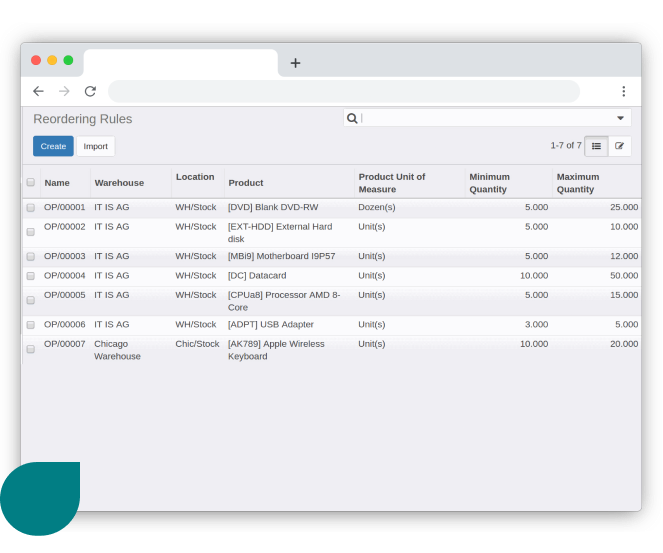Tick the checkbox for OP/00004
This screenshot has height=553, width=663.
pyautogui.click(x=31, y=276)
